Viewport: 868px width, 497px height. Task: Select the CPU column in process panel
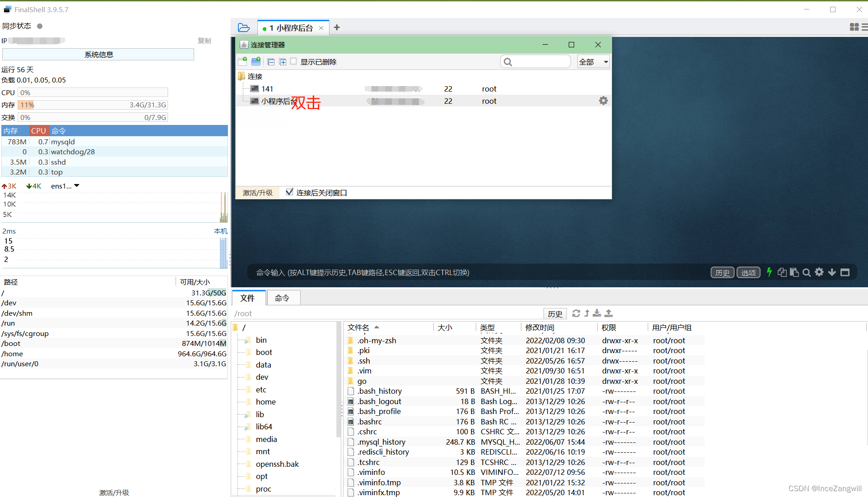click(x=38, y=130)
